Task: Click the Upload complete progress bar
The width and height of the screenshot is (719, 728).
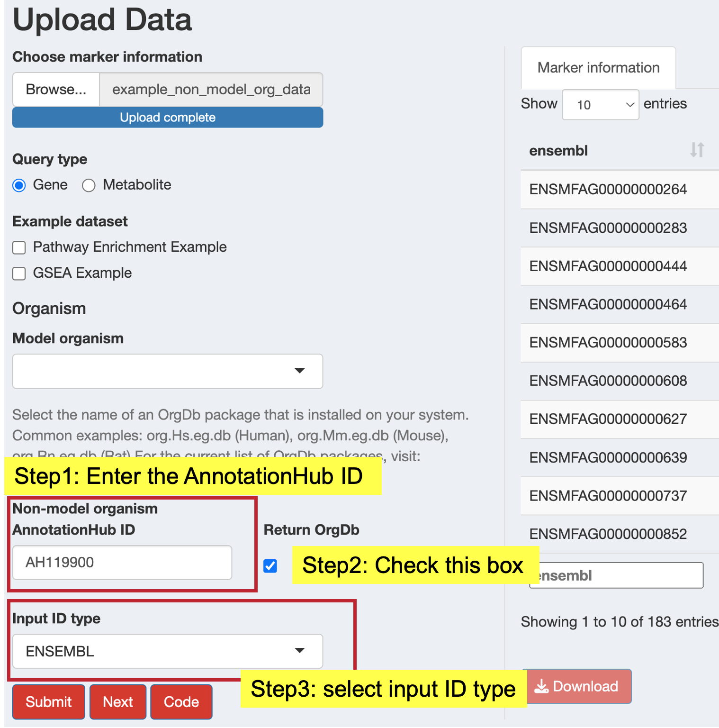Action: coord(168,117)
